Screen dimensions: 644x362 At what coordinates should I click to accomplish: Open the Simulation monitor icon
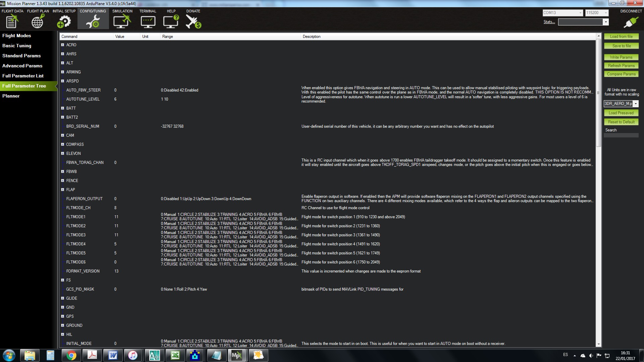(122, 21)
